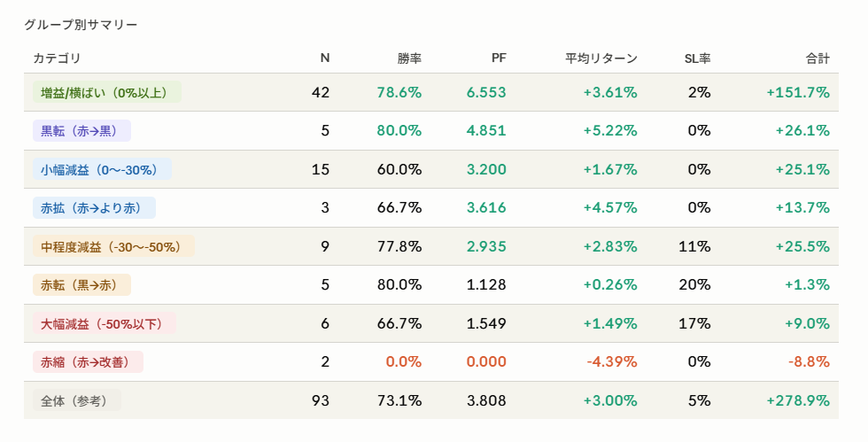Click the SL率 column header
This screenshot has height=442, width=868.
(698, 58)
